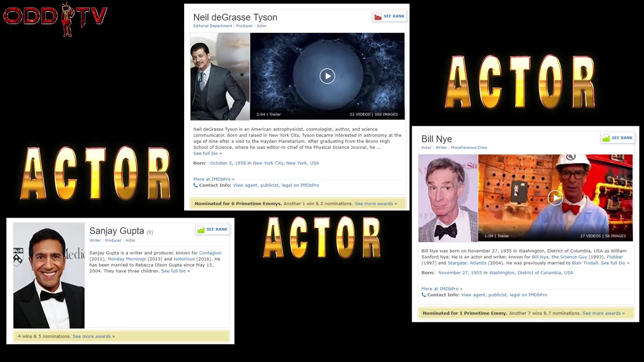Open 17 VIDEOS on Bill Nye card

coord(590,236)
